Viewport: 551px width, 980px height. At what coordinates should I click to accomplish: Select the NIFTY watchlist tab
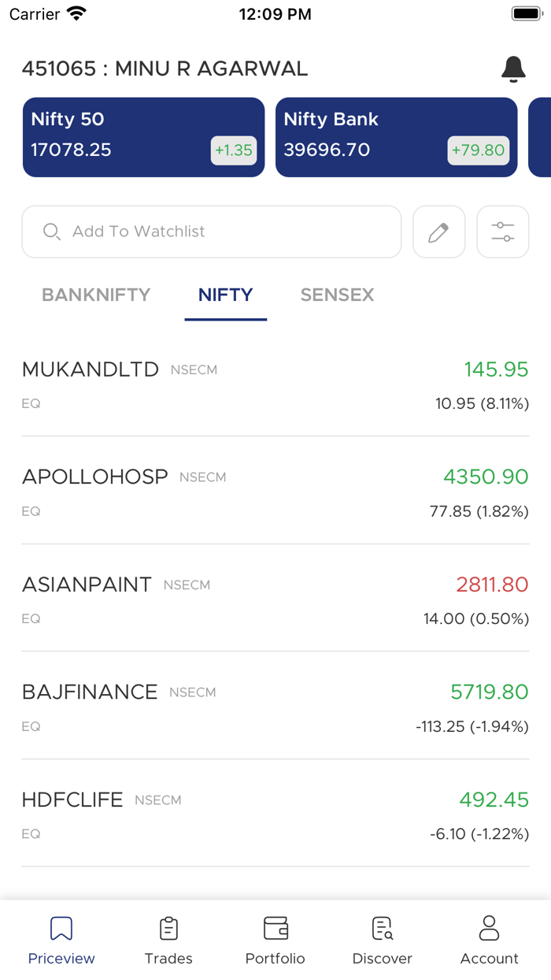pos(226,295)
